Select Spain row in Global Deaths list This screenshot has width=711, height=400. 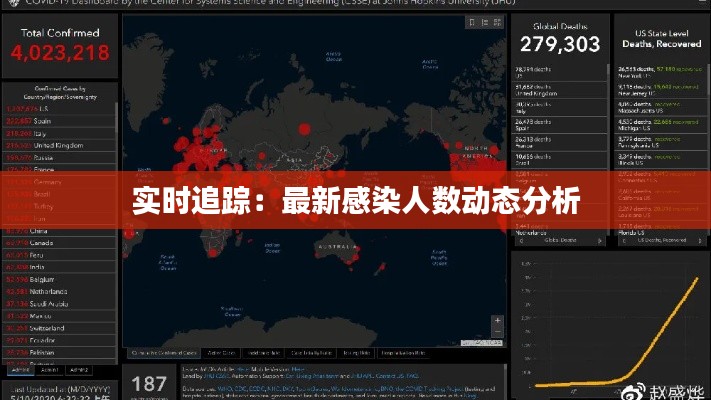point(559,125)
